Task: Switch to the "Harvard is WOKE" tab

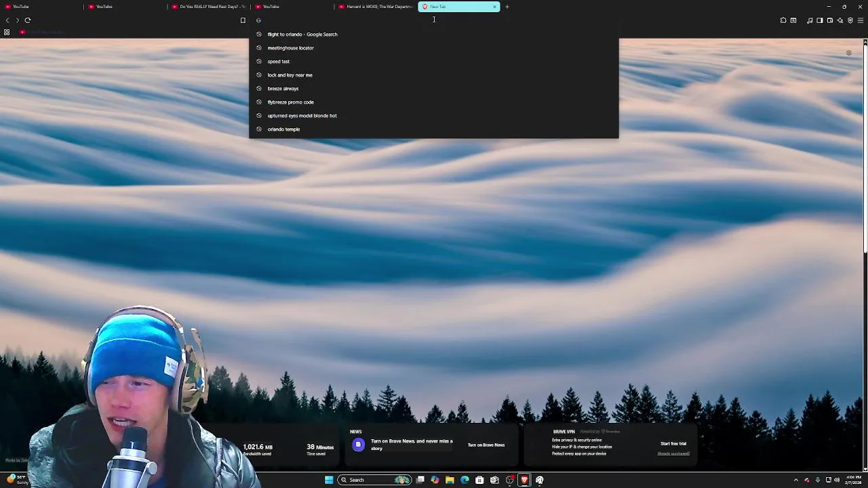Action: 376,7
